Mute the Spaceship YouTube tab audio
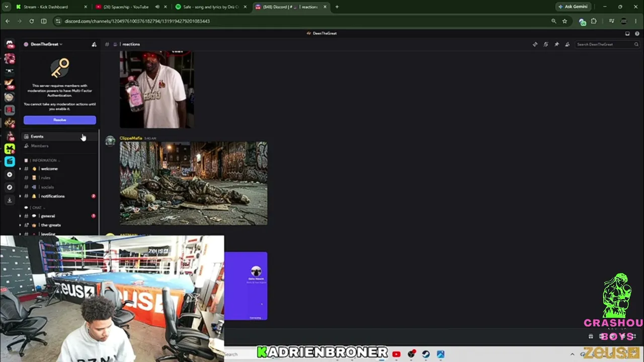Screen dimensions: 644x362 coord(157,7)
